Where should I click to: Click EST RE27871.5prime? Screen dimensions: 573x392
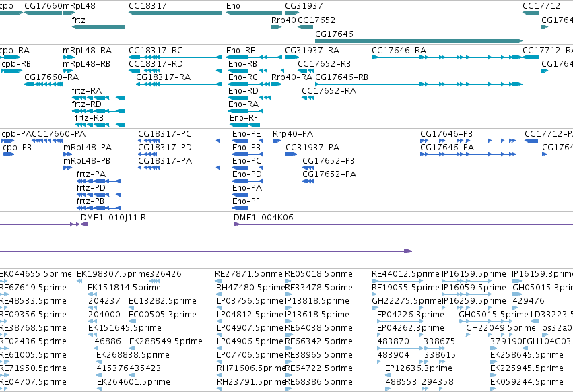click(x=248, y=274)
